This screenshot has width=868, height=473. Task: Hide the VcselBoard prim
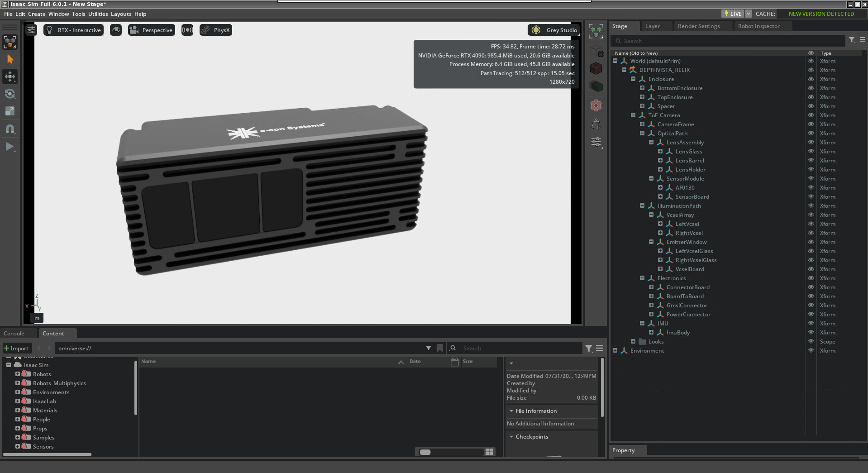pyautogui.click(x=811, y=269)
